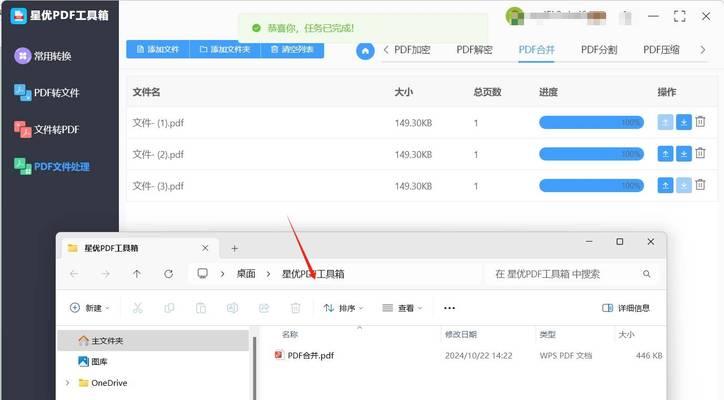Viewport: 724px width, 400px height.
Task: Select 图库 in navigation pane
Action: point(93,362)
